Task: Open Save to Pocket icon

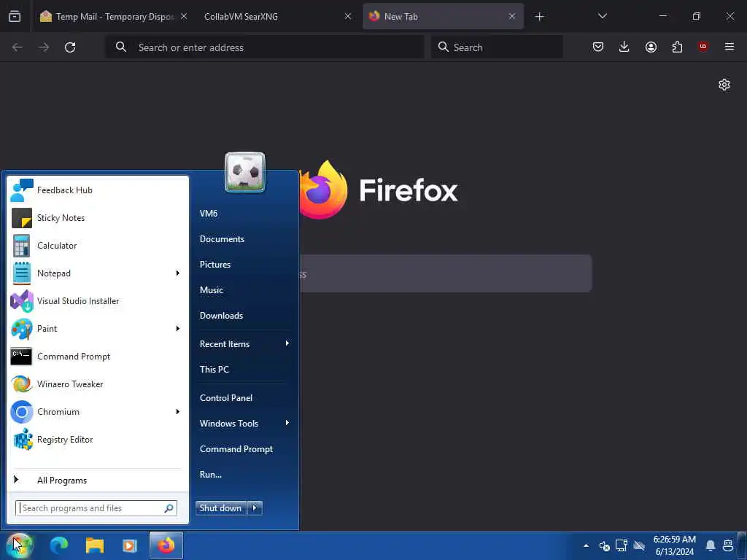Action: tap(598, 47)
